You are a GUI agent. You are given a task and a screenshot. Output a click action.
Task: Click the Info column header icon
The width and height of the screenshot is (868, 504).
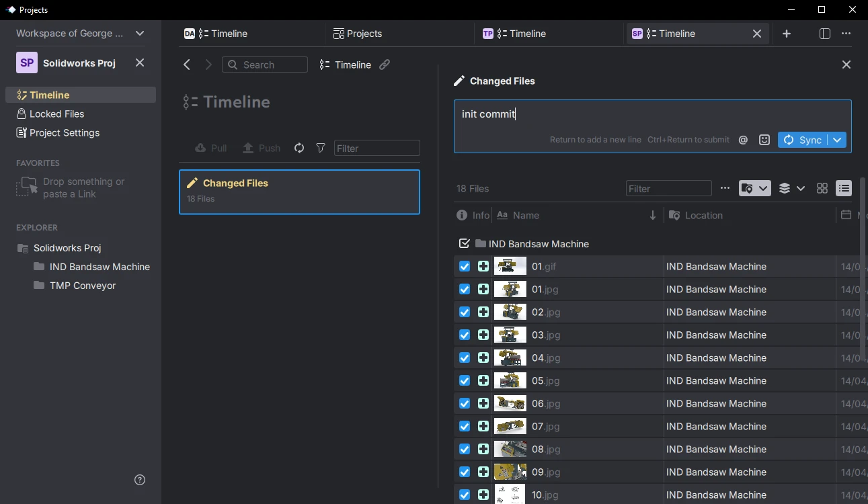coord(462,215)
